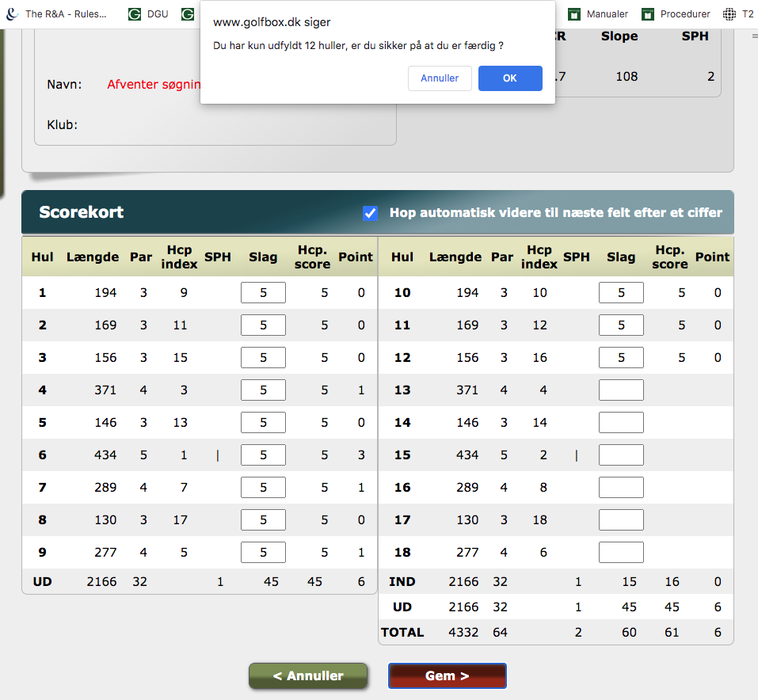The height and width of the screenshot is (700, 758).
Task: Focus the Slag input for hole 16
Action: (621, 487)
